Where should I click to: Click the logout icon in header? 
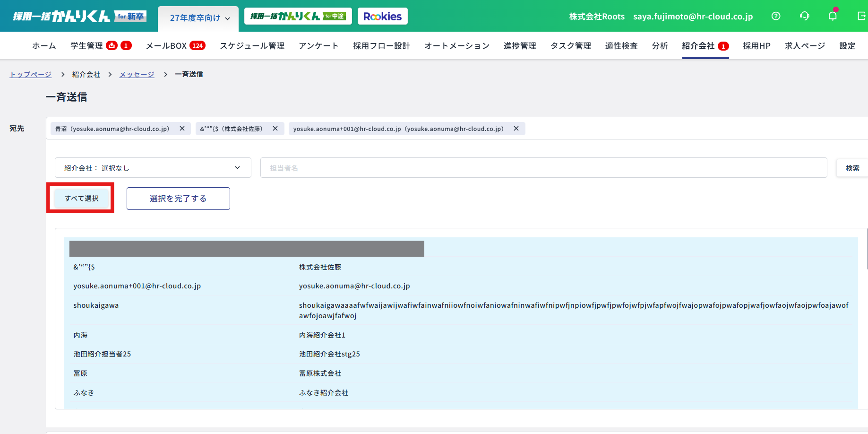tap(861, 16)
